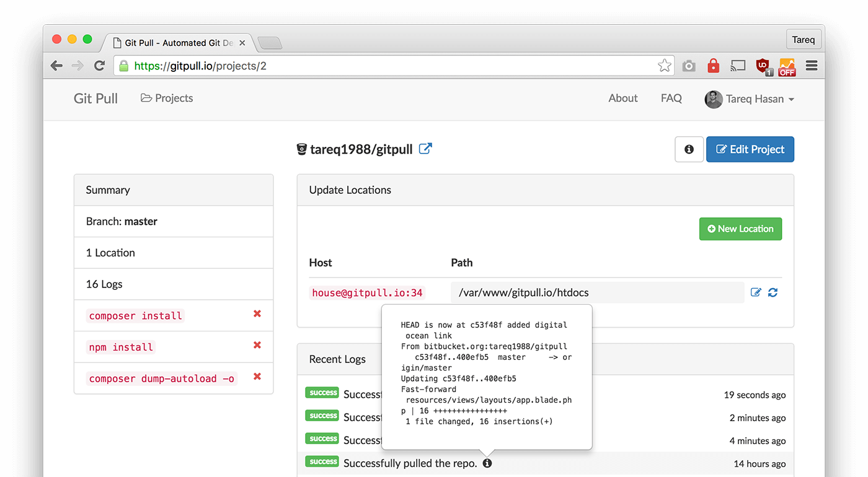Click the camera icon in the address bar
Image resolution: width=868 pixels, height=477 pixels.
(688, 66)
